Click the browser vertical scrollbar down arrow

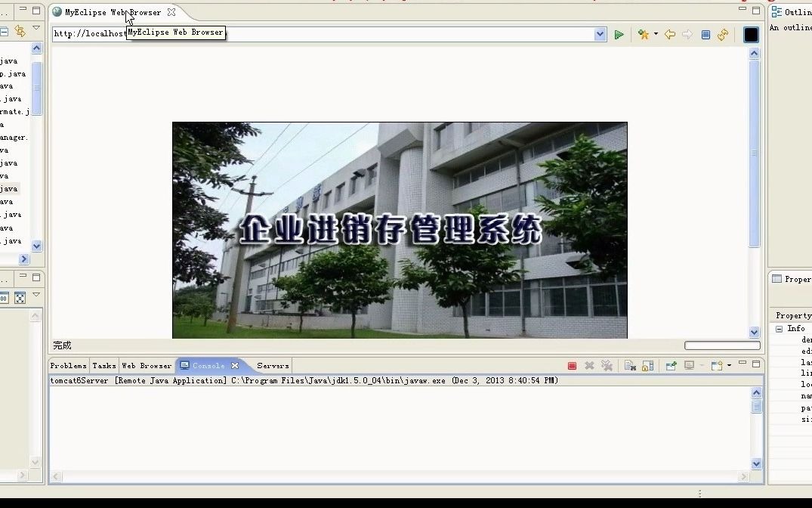click(x=754, y=330)
